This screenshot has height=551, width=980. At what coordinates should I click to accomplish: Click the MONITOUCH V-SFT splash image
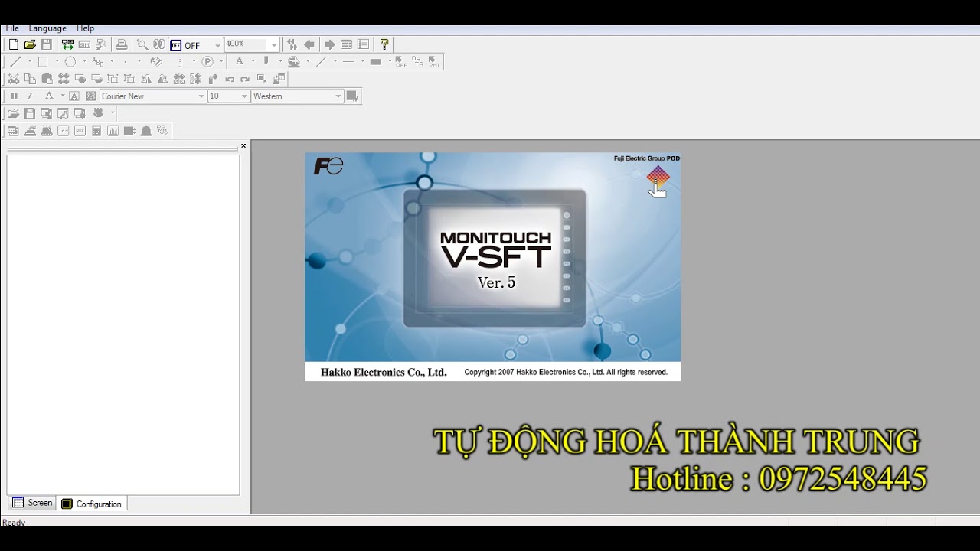492,266
